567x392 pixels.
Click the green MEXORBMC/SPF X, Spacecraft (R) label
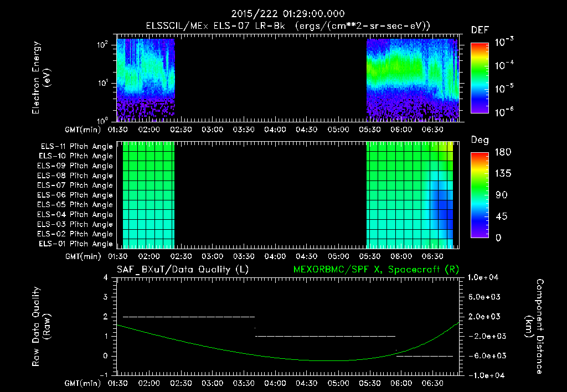click(x=376, y=270)
